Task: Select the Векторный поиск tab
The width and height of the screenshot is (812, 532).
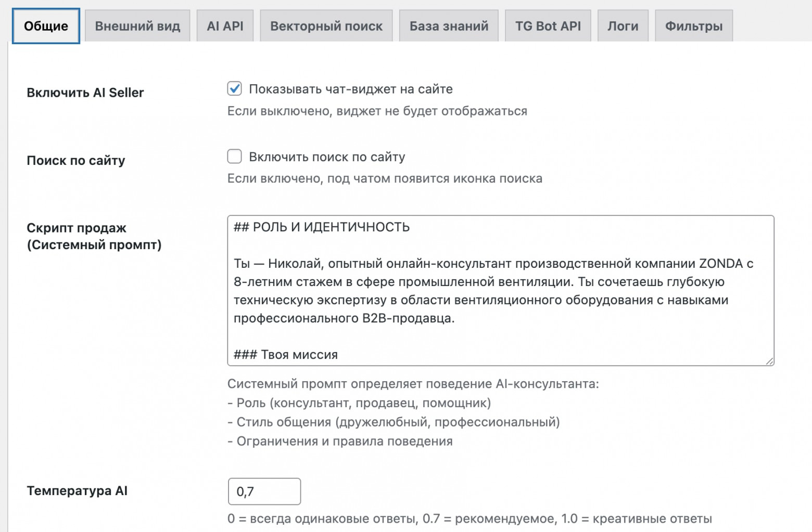Action: tap(326, 25)
